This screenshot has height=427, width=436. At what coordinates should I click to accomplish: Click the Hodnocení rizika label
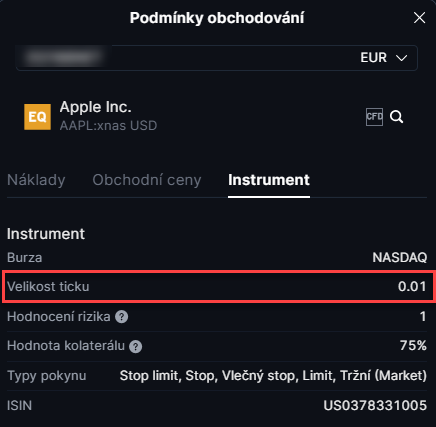(59, 316)
